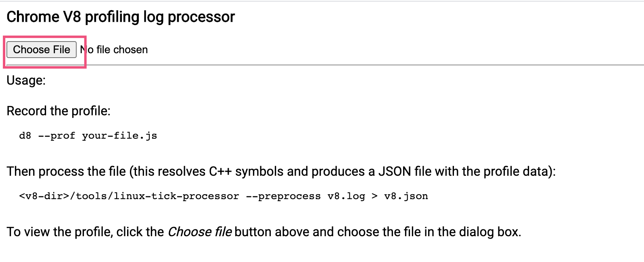Screen dimensions: 644x262
Task: Click the "Then process the file" paragraph start
Action: tap(66, 171)
